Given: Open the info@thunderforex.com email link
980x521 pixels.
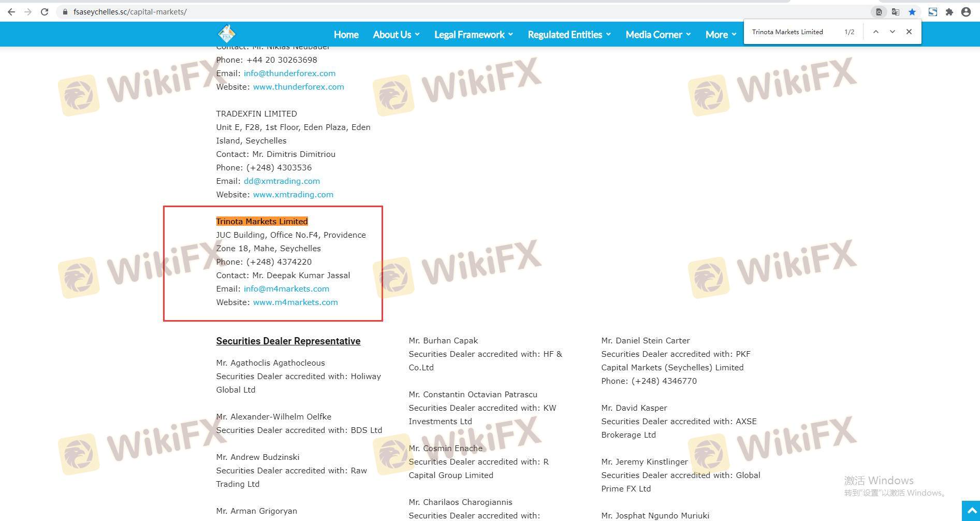Looking at the screenshot, I should pos(289,74).
